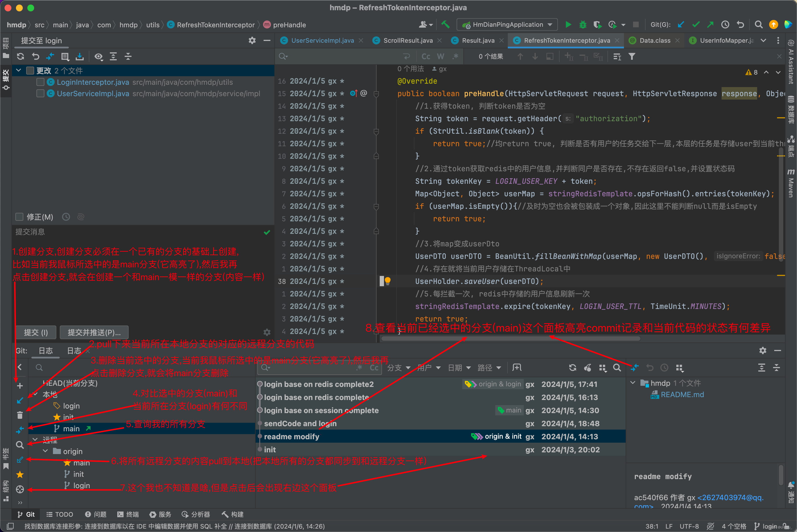797x532 pixels.
Task: Click the author email link
Action: pos(730,497)
